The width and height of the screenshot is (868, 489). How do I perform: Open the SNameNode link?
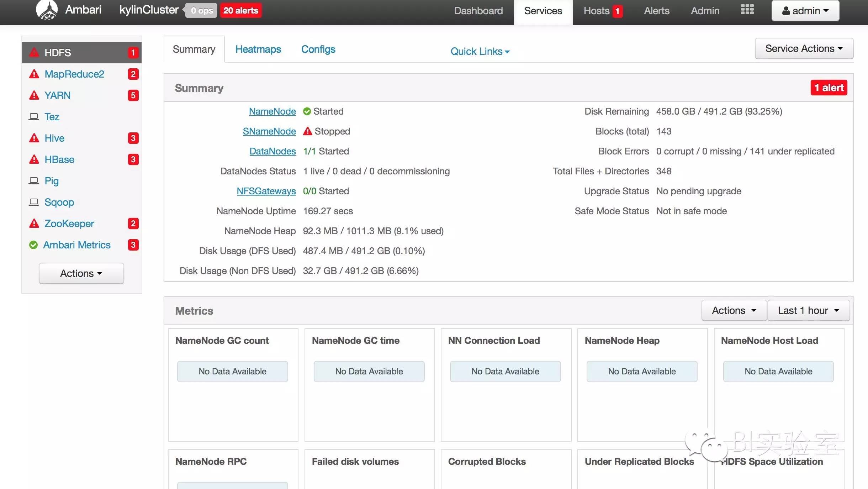pyautogui.click(x=269, y=131)
